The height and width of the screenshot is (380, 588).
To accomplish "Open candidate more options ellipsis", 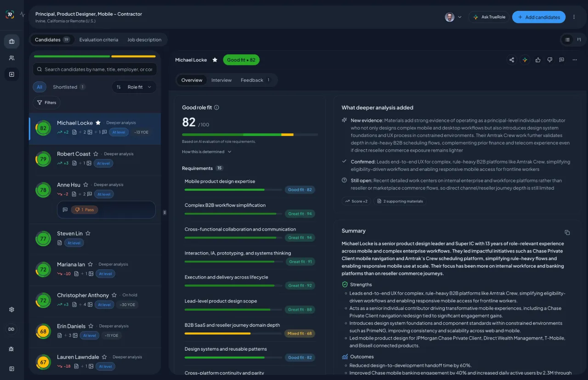I will tap(575, 60).
